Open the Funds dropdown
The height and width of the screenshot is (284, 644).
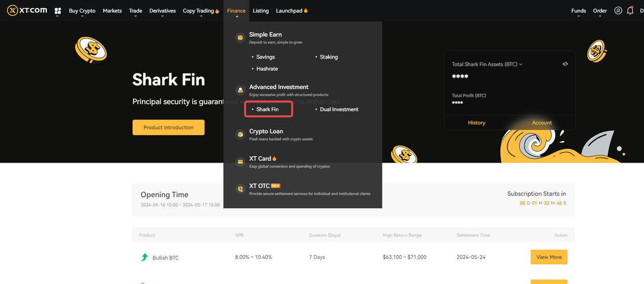coord(579,11)
